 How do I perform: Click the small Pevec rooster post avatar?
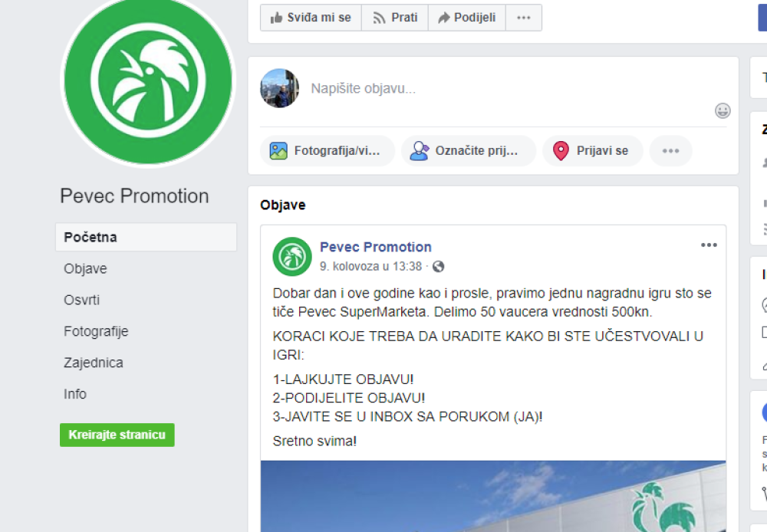[x=292, y=256]
